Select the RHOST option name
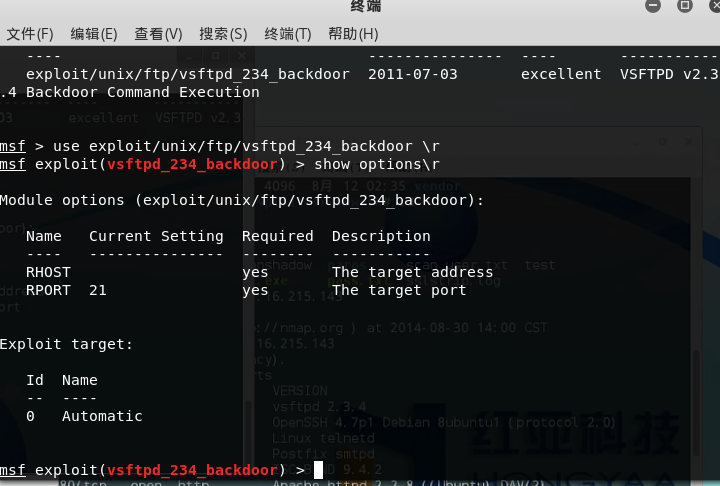The image size is (720, 486). pyautogui.click(x=48, y=272)
